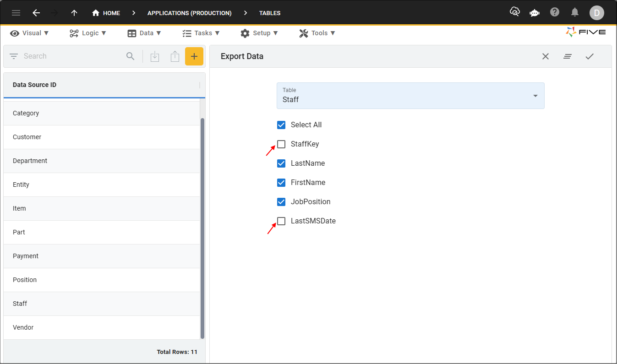Uncheck the FirstName checkbox

click(281, 183)
